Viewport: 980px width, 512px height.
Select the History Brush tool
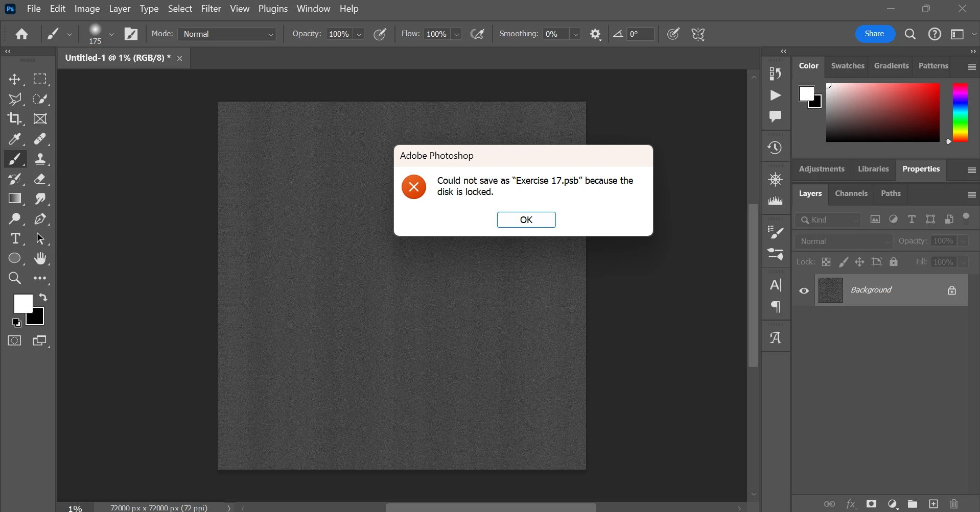coord(15,179)
